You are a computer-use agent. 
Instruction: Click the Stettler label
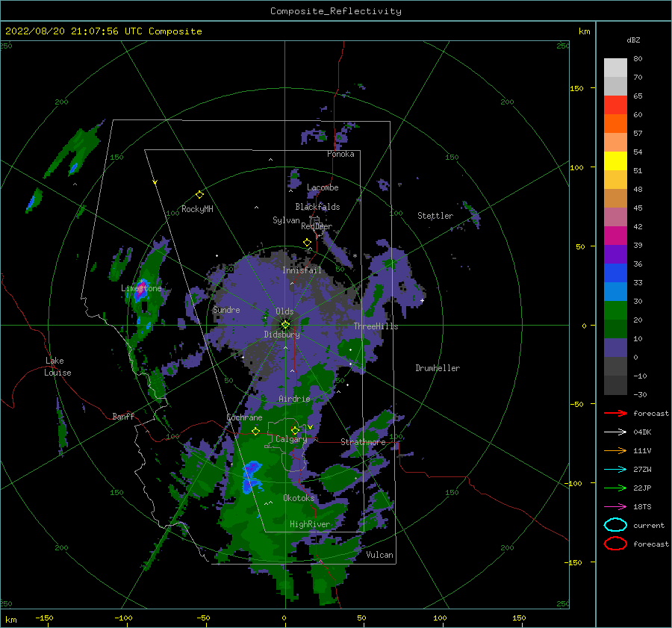[435, 216]
